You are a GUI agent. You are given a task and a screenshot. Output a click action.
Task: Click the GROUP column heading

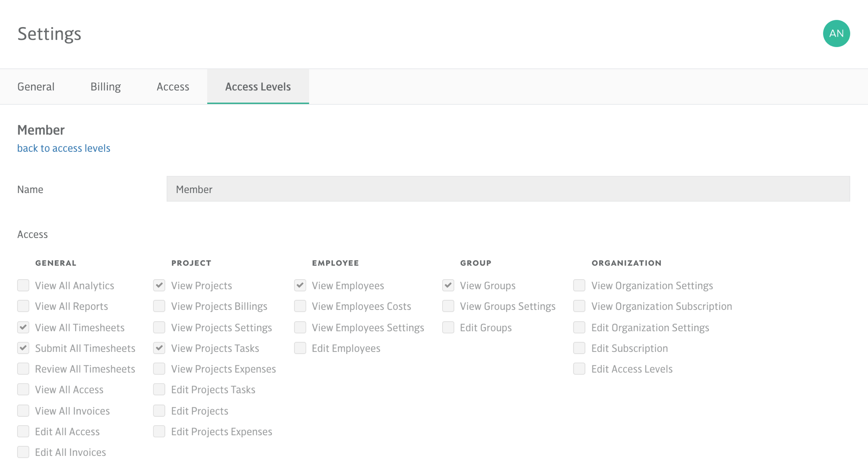click(x=476, y=263)
